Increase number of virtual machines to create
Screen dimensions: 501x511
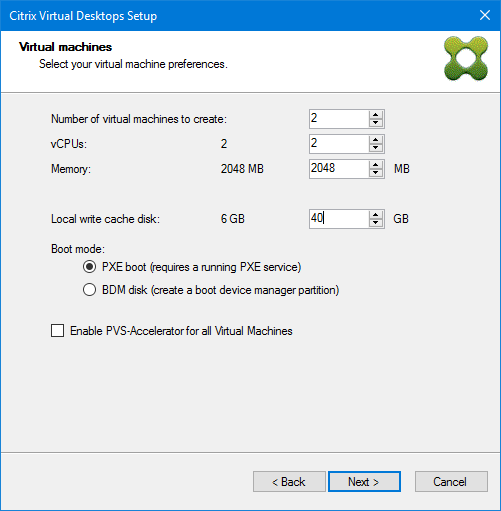tap(376, 115)
